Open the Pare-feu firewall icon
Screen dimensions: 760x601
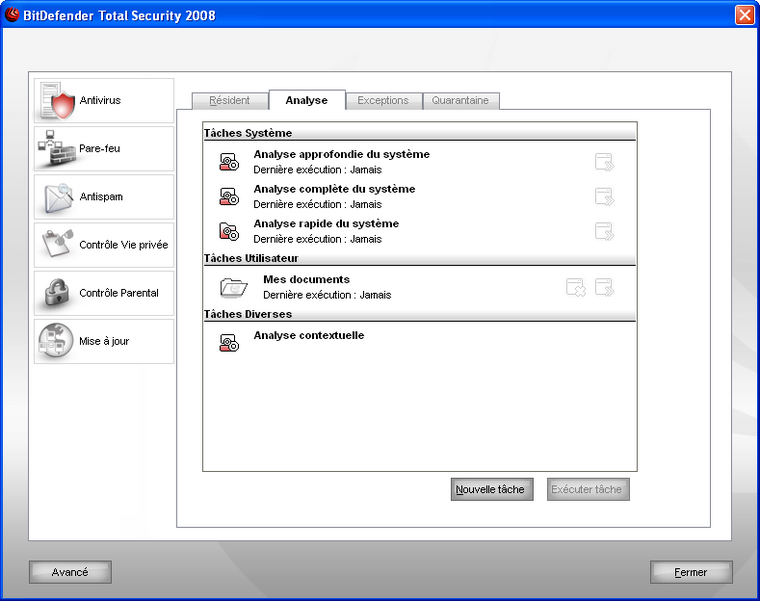click(57, 149)
